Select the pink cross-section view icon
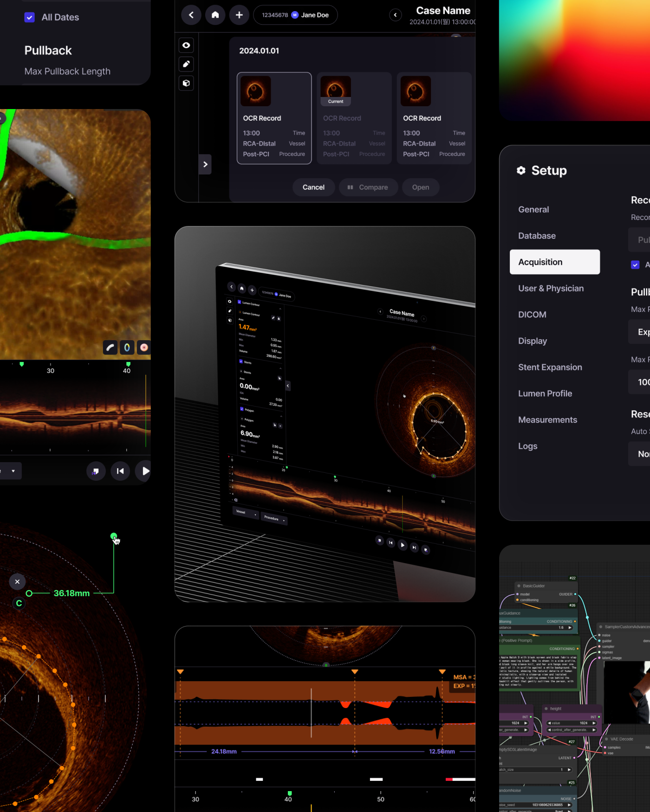The height and width of the screenshot is (812, 650). (144, 347)
